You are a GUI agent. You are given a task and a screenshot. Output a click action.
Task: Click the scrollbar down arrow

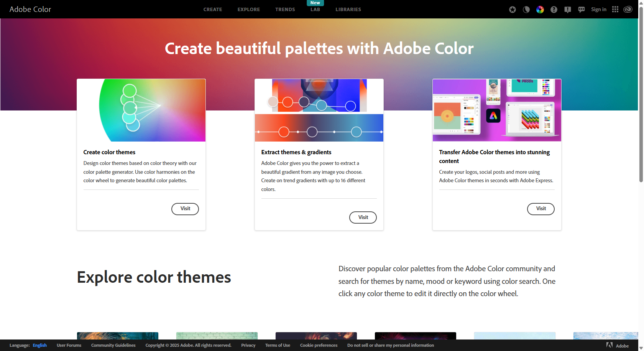click(x=641, y=348)
